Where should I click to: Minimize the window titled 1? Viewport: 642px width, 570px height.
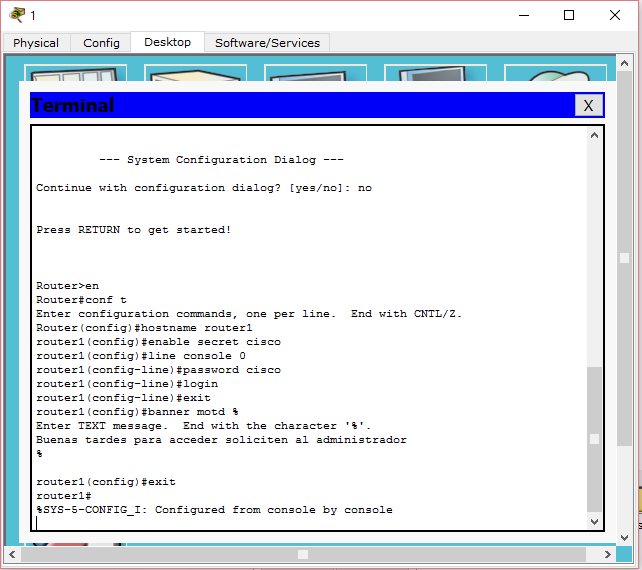[524, 15]
